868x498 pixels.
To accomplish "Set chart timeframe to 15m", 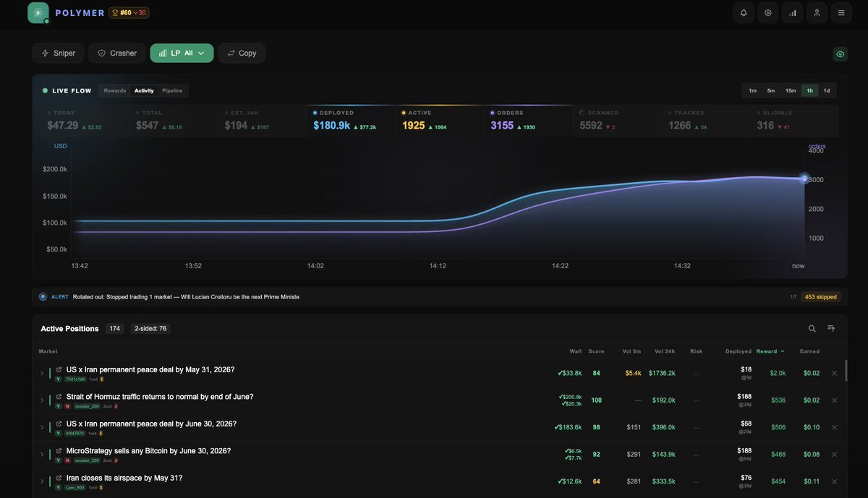I will tap(791, 90).
